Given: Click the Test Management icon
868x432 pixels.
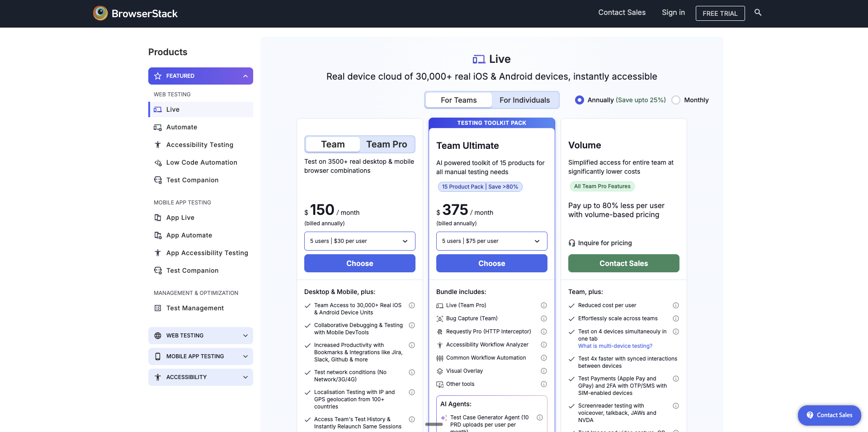Looking at the screenshot, I should point(158,308).
